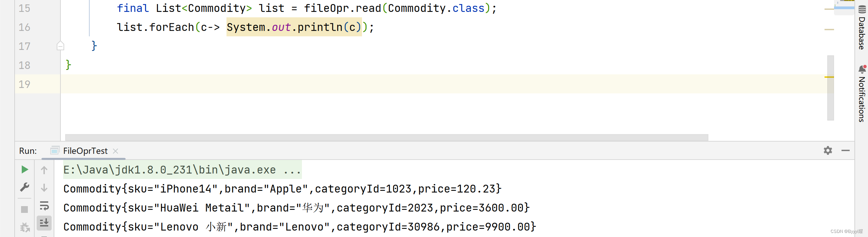Click the down arrow in Run console
The image size is (868, 237).
point(44,187)
